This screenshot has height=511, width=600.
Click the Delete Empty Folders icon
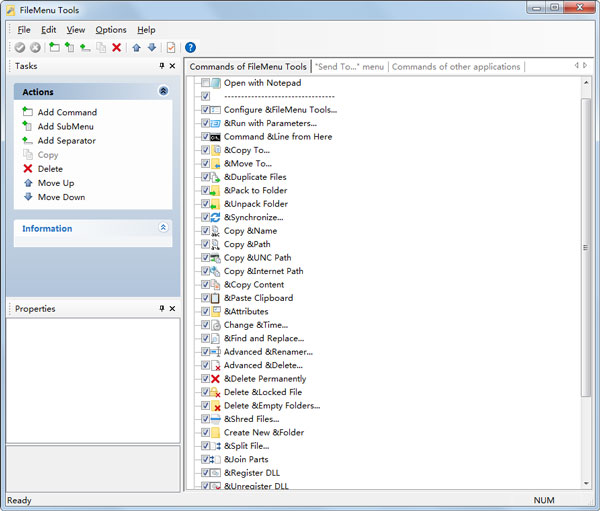click(215, 406)
